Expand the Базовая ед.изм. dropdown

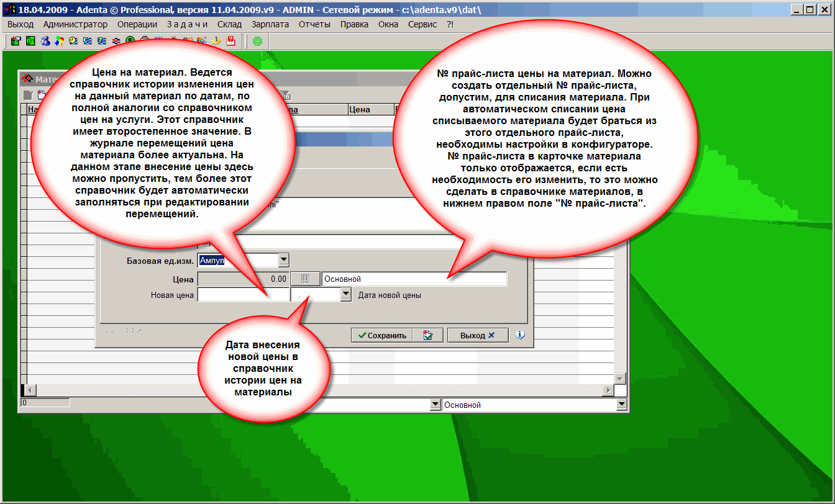click(283, 260)
